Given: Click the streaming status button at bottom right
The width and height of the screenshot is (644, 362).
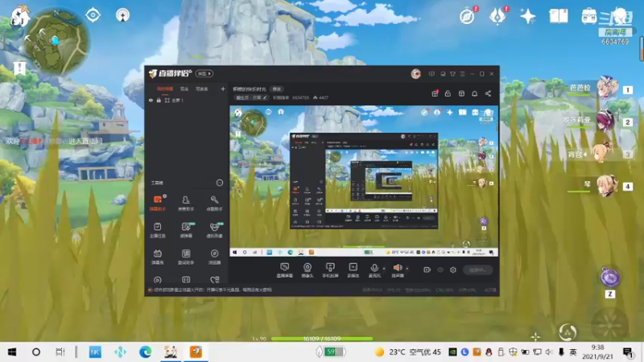Looking at the screenshot, I should (477, 269).
